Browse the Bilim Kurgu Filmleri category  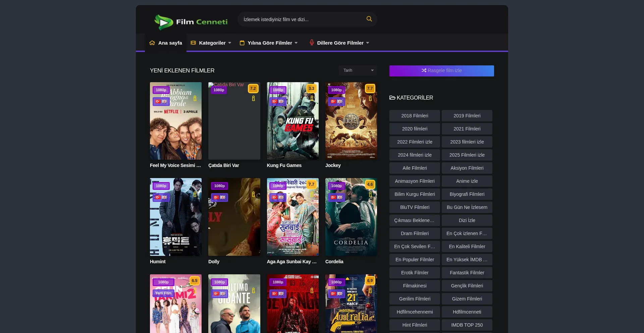point(415,194)
